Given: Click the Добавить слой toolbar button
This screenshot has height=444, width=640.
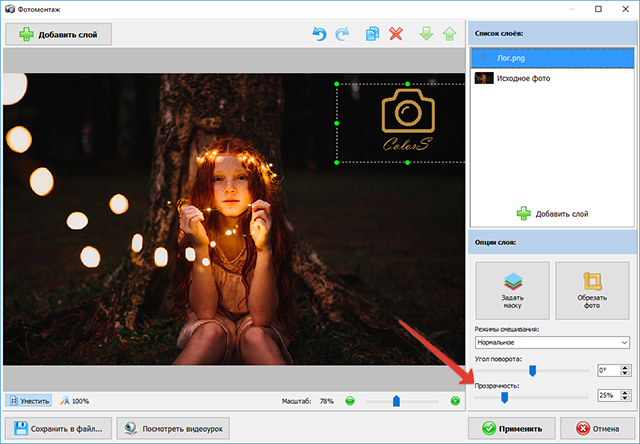Looking at the screenshot, I should tap(58, 34).
